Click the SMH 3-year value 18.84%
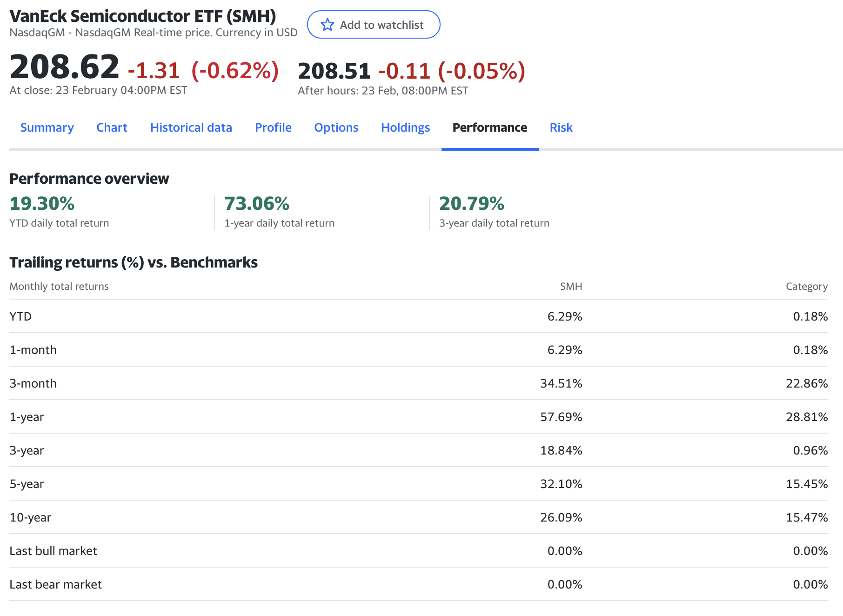This screenshot has width=843, height=616. point(561,450)
